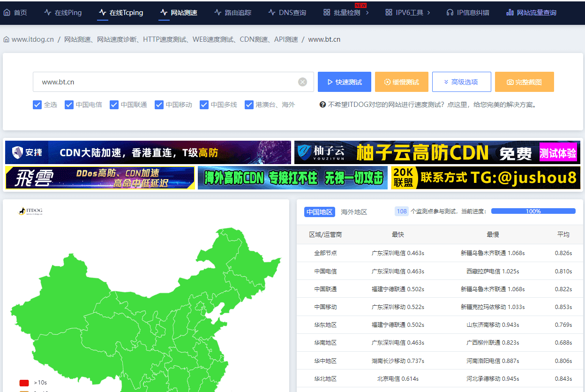Uncheck the 中国联通 checkbox
The image size is (585, 392).
pos(114,105)
